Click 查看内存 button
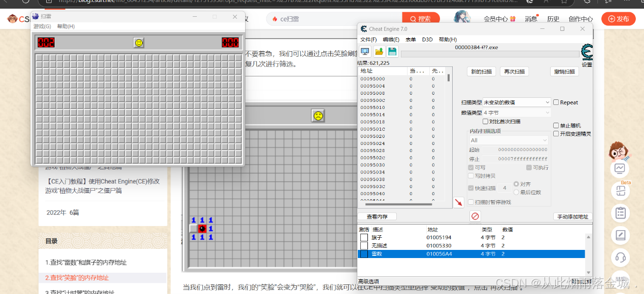 (377, 216)
